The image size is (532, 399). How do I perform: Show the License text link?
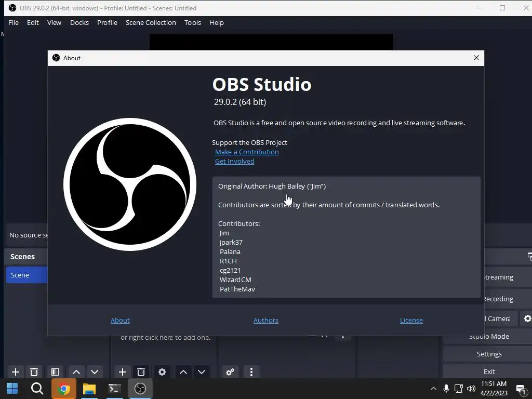411,320
